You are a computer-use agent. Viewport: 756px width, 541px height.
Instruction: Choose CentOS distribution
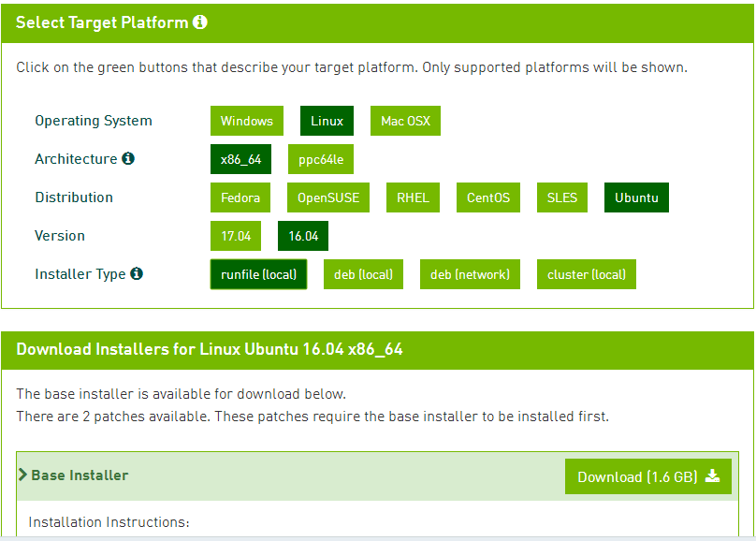(x=487, y=197)
